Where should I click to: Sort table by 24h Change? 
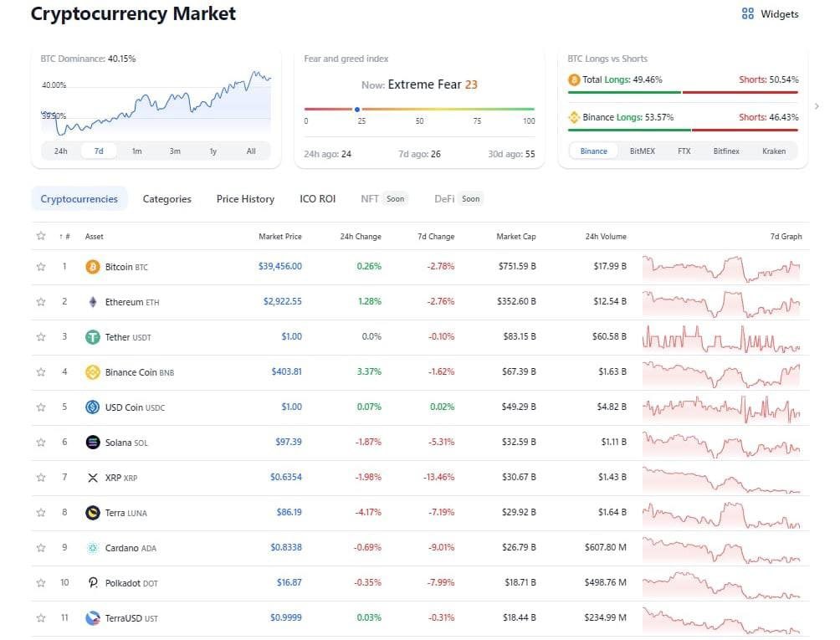click(361, 236)
